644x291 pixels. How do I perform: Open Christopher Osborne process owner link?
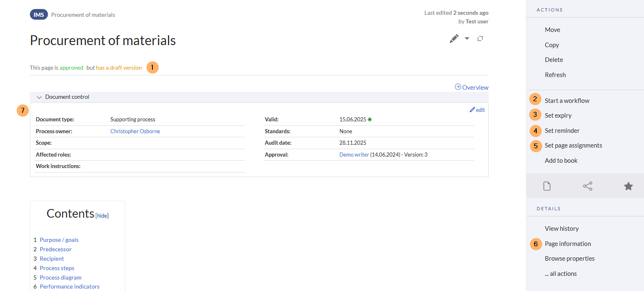[135, 131]
